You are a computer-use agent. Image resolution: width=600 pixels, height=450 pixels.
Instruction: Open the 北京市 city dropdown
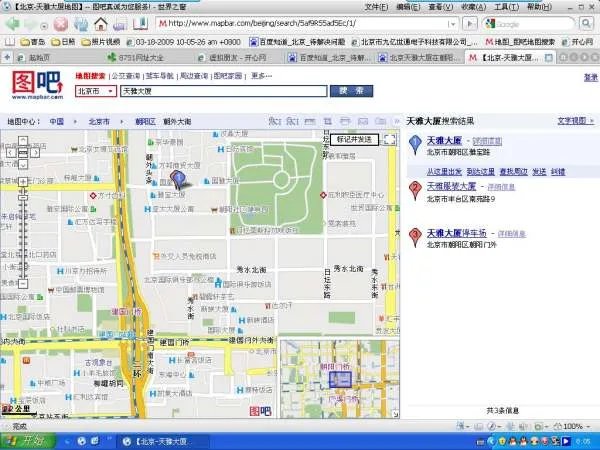tap(96, 91)
